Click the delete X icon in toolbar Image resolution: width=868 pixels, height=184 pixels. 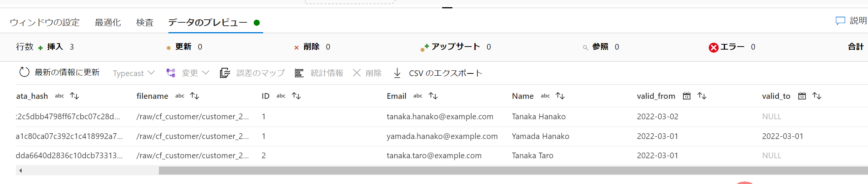click(x=356, y=73)
